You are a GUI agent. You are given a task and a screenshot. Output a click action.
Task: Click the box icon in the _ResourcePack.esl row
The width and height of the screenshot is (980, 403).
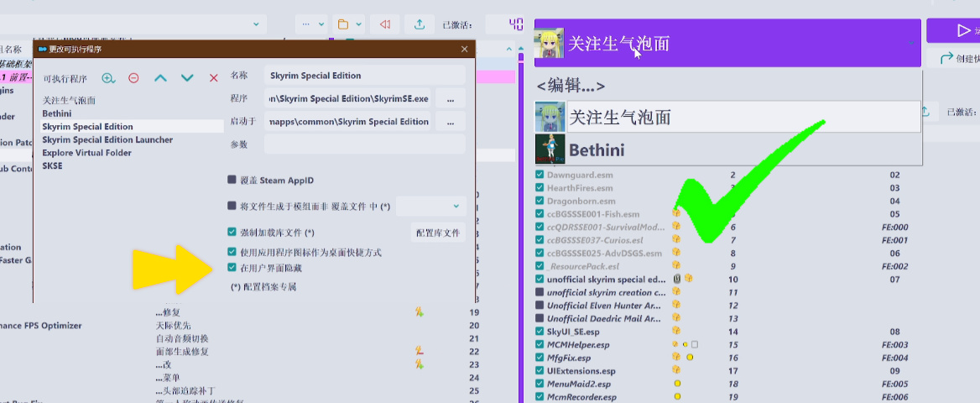(675, 265)
